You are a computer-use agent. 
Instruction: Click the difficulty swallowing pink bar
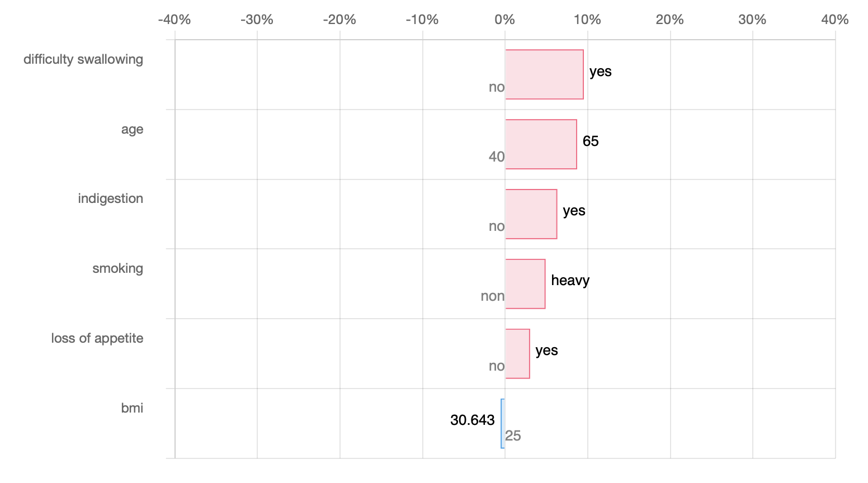coord(544,74)
